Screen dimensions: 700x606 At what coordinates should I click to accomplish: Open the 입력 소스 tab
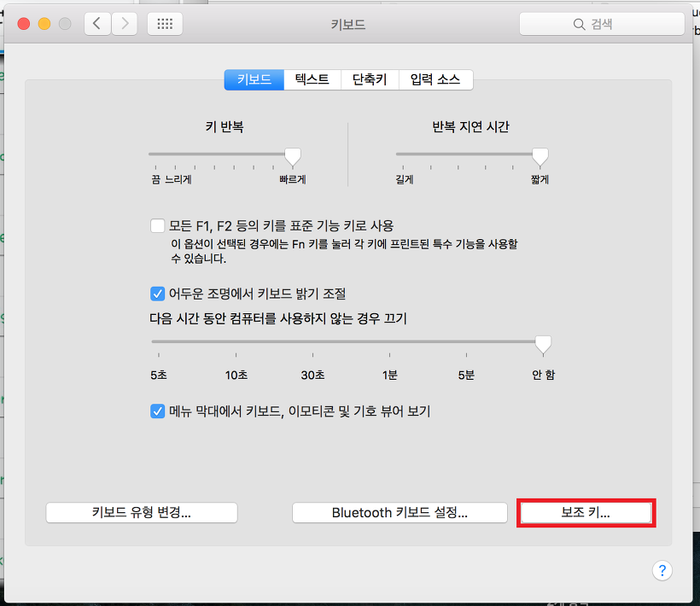pyautogui.click(x=435, y=79)
